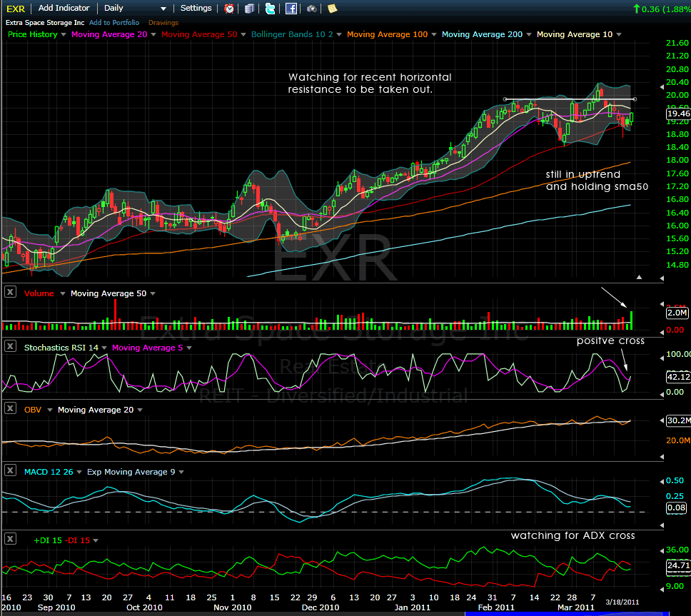Screen dimensions: 691x616
Task: Close the Volume panel with its X
Action: pos(10,292)
